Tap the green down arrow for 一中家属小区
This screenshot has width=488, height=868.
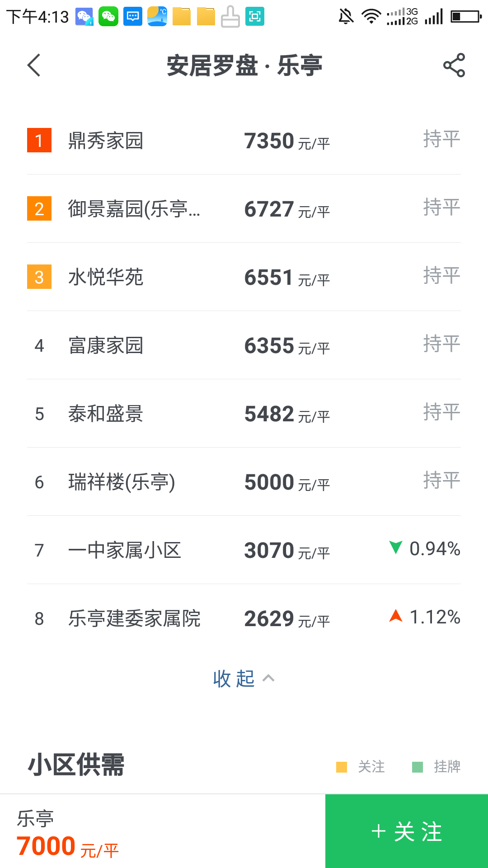point(395,547)
